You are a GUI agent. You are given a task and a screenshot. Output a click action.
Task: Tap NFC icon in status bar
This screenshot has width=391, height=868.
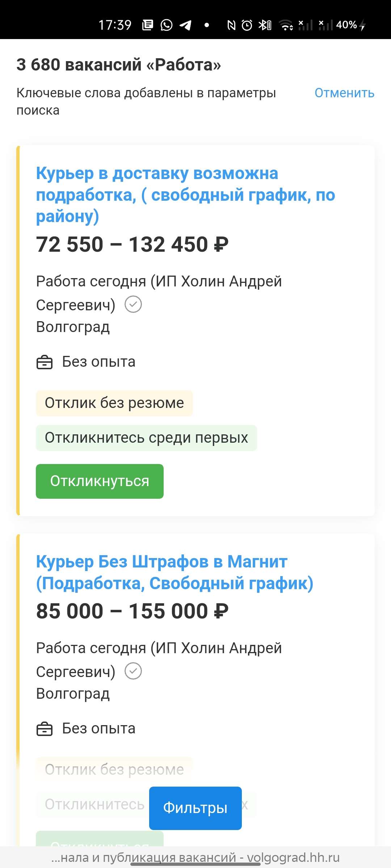click(231, 25)
